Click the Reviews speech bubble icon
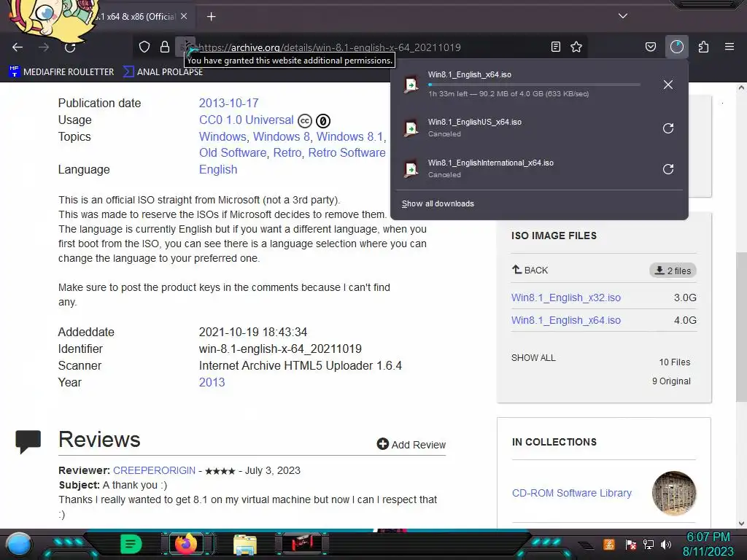Image resolution: width=747 pixels, height=560 pixels. point(28,441)
